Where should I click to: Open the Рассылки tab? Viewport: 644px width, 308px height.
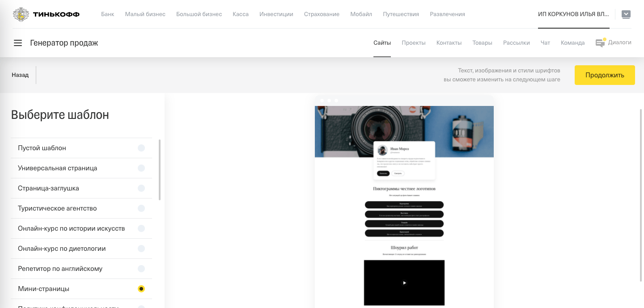(517, 43)
